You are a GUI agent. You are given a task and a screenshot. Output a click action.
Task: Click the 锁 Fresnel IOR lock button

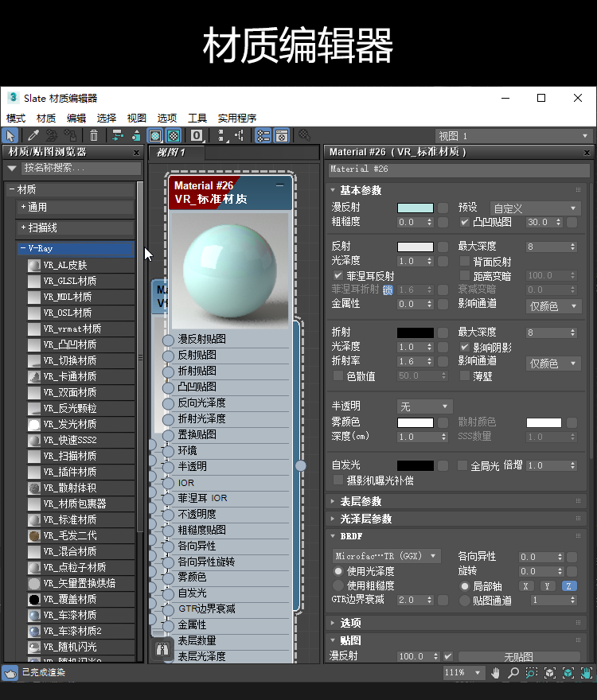click(x=388, y=290)
